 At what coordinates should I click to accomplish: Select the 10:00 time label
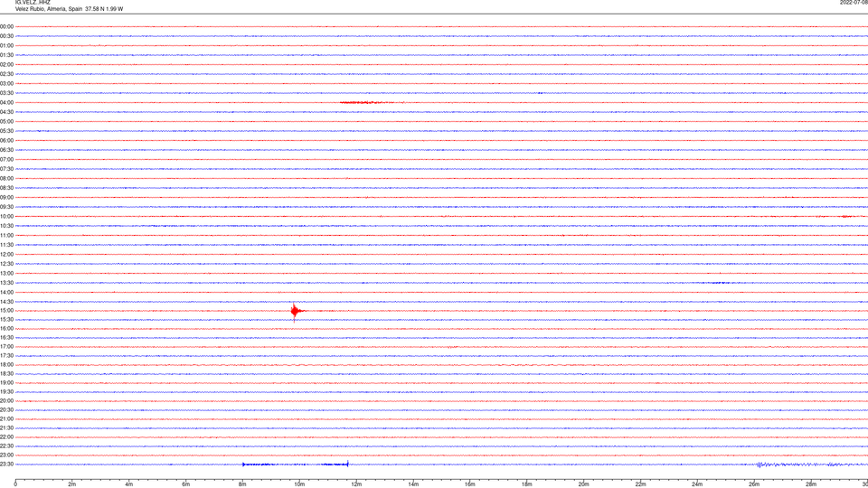point(6,216)
